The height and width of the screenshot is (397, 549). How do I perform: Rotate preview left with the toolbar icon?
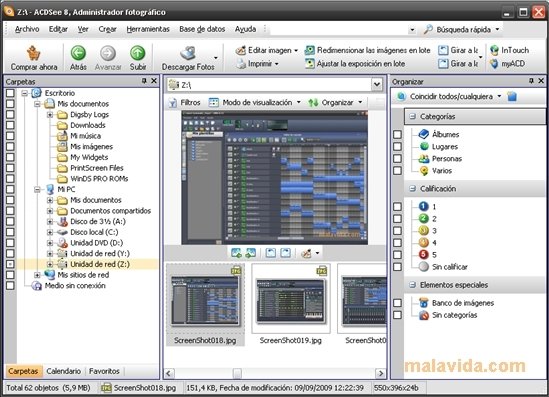[x=271, y=253]
